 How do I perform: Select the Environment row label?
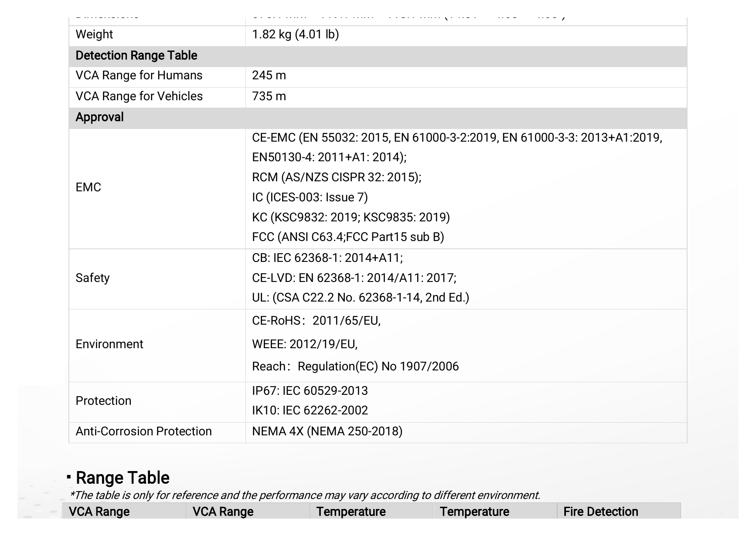tap(109, 344)
